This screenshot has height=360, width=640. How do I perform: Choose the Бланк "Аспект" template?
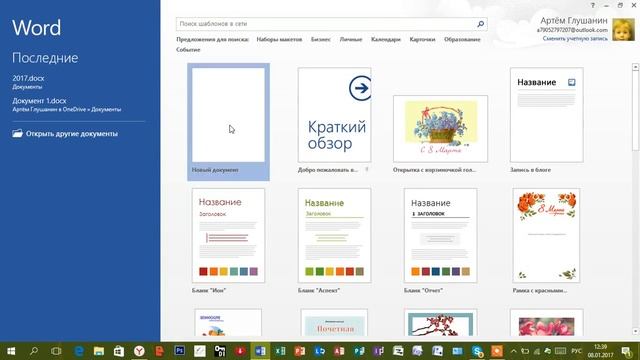pyautogui.click(x=334, y=236)
